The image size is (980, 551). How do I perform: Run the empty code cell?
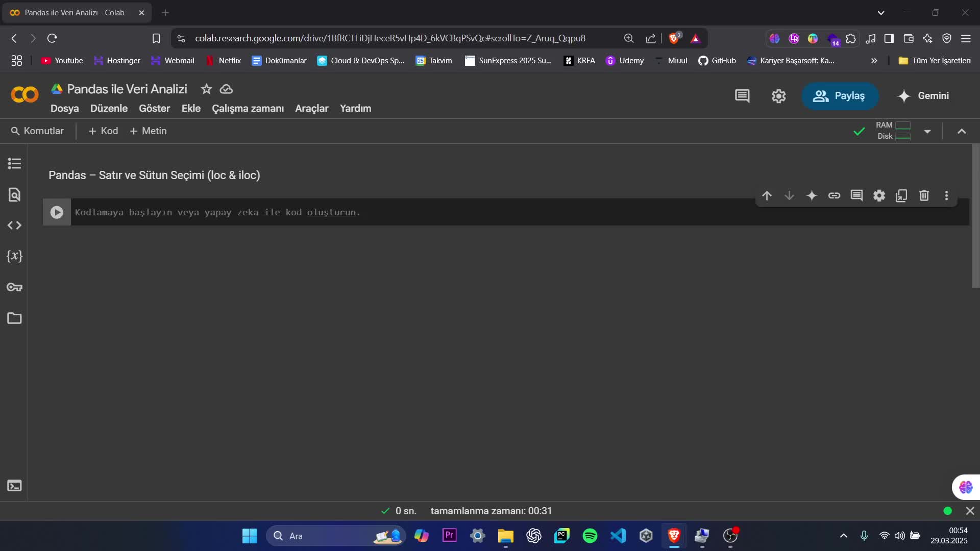(x=57, y=212)
